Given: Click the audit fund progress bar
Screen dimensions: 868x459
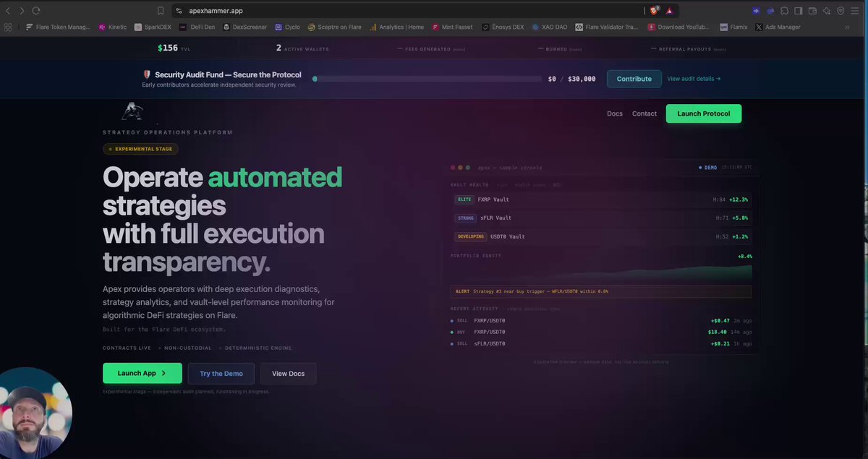Looking at the screenshot, I should pos(427,79).
